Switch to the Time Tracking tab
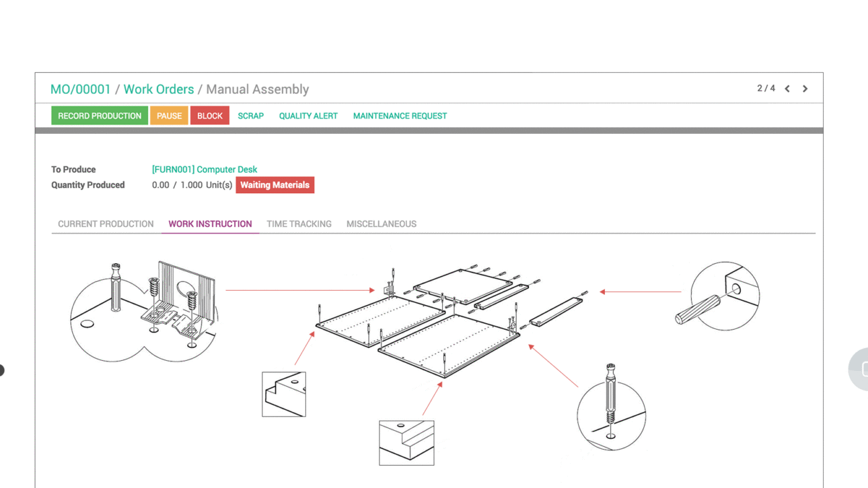 299,224
